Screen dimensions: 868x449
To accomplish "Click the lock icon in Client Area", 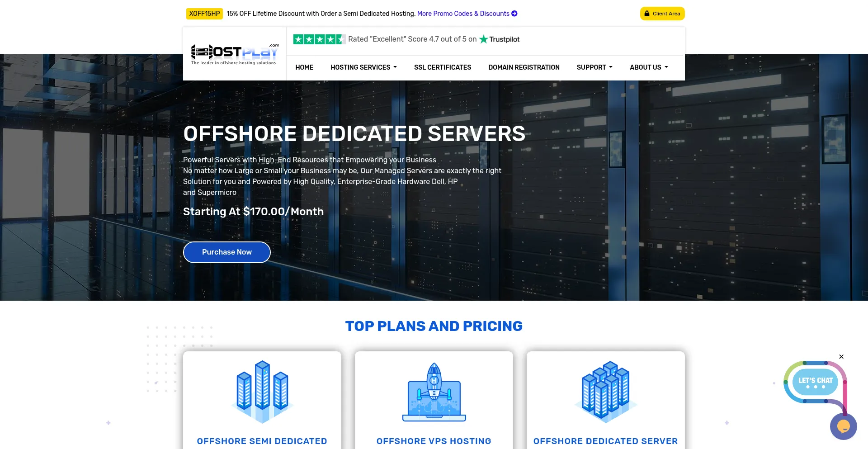I will pyautogui.click(x=647, y=14).
